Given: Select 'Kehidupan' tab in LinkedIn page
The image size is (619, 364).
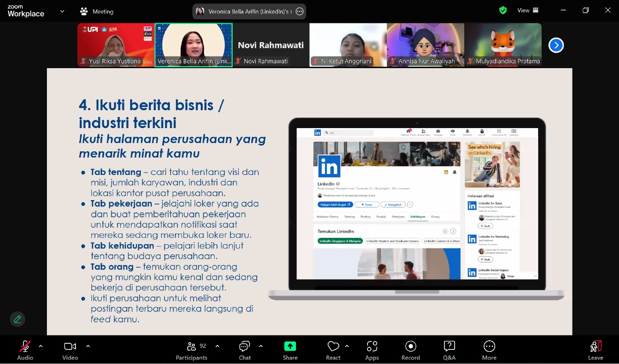Looking at the screenshot, I should (418, 217).
